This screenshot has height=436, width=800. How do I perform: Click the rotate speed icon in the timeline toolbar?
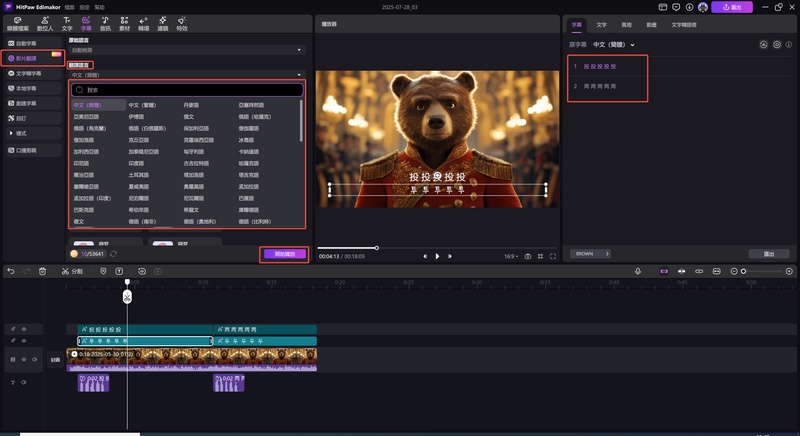(x=142, y=271)
